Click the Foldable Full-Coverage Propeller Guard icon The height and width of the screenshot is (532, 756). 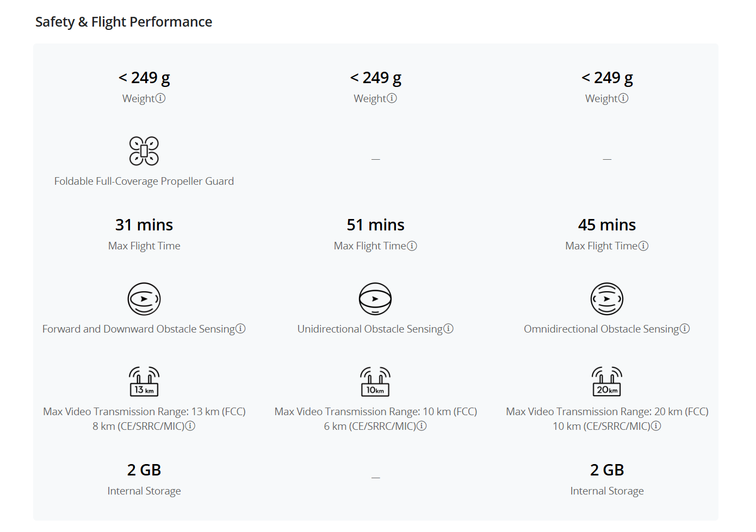point(144,151)
